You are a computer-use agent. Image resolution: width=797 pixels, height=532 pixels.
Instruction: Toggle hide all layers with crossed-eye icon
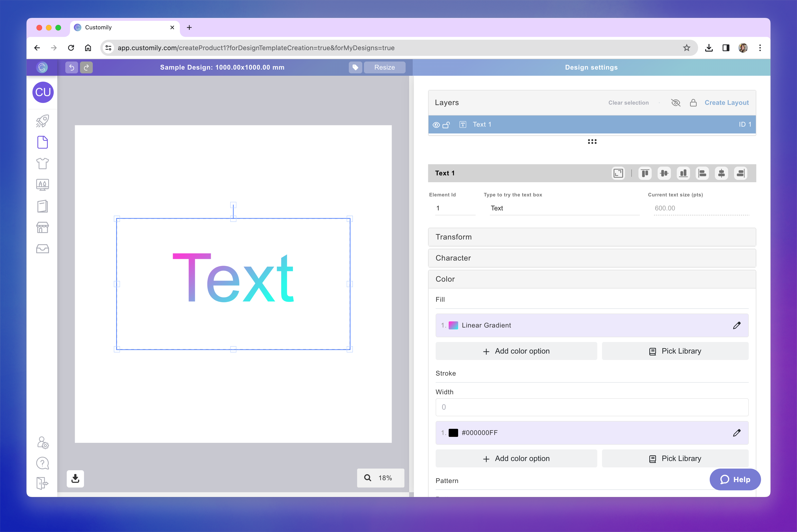click(x=676, y=102)
